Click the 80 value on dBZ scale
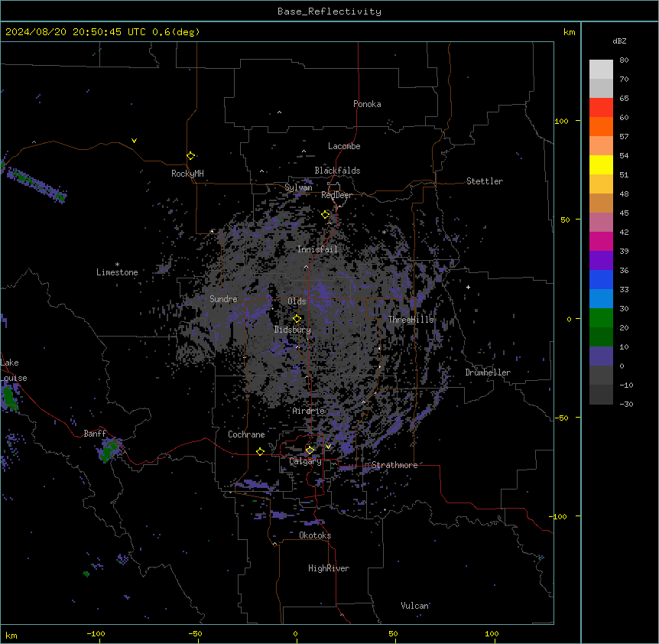Screen dimensions: 659x644 coord(624,60)
